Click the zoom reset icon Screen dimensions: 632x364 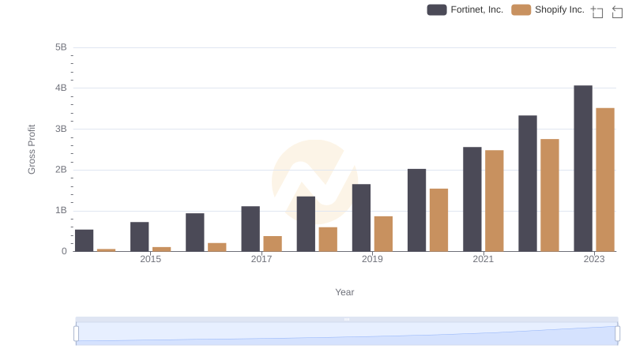click(x=617, y=12)
